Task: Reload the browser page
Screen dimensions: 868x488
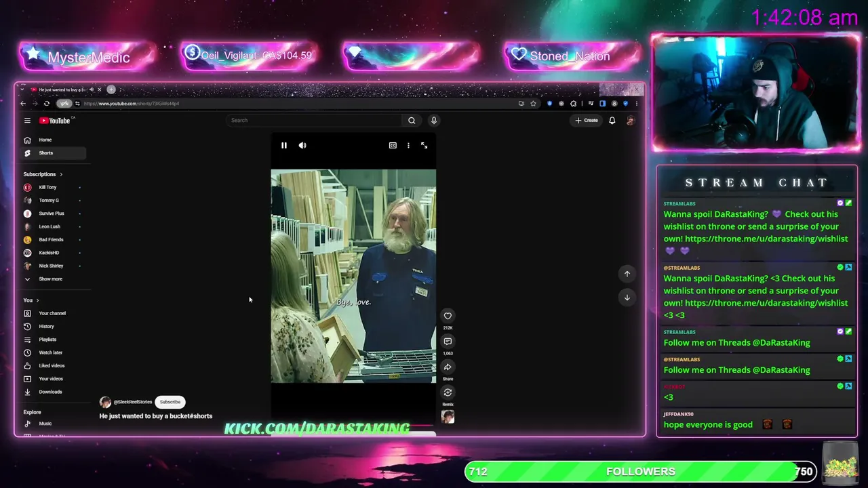Action: 46,104
